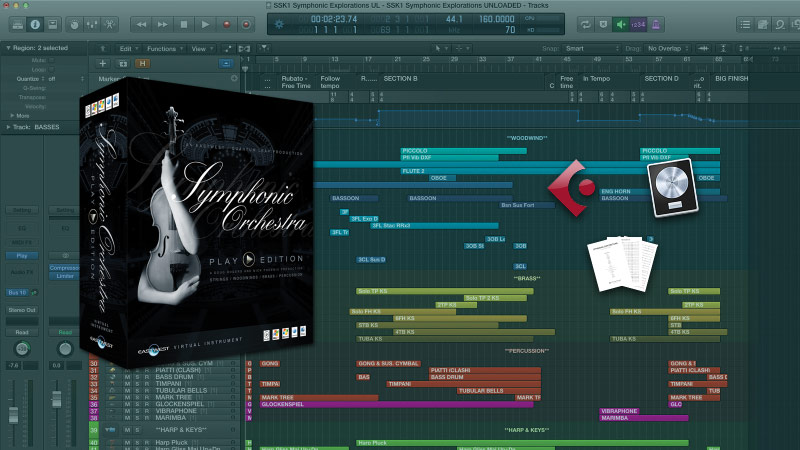The height and width of the screenshot is (450, 800).
Task: Toggle the orange H Hide button
Action: pos(142,63)
